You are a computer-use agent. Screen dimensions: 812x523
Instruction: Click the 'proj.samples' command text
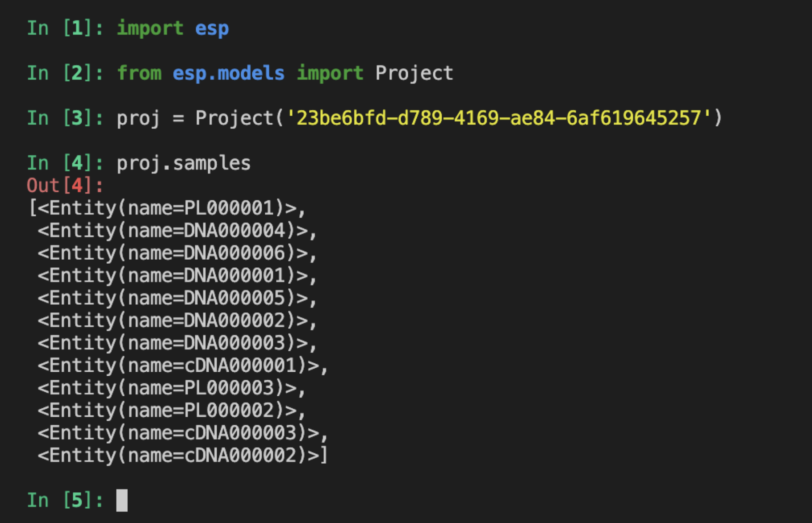point(184,163)
